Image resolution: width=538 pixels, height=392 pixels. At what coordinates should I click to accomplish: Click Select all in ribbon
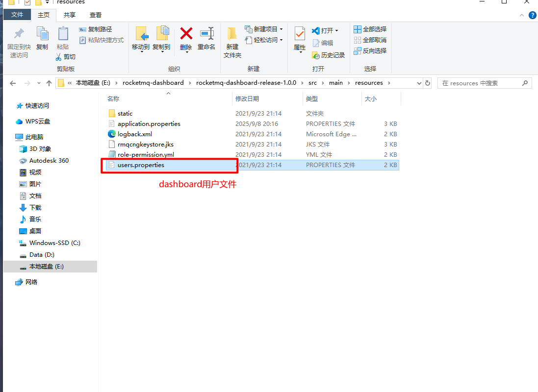(x=370, y=29)
